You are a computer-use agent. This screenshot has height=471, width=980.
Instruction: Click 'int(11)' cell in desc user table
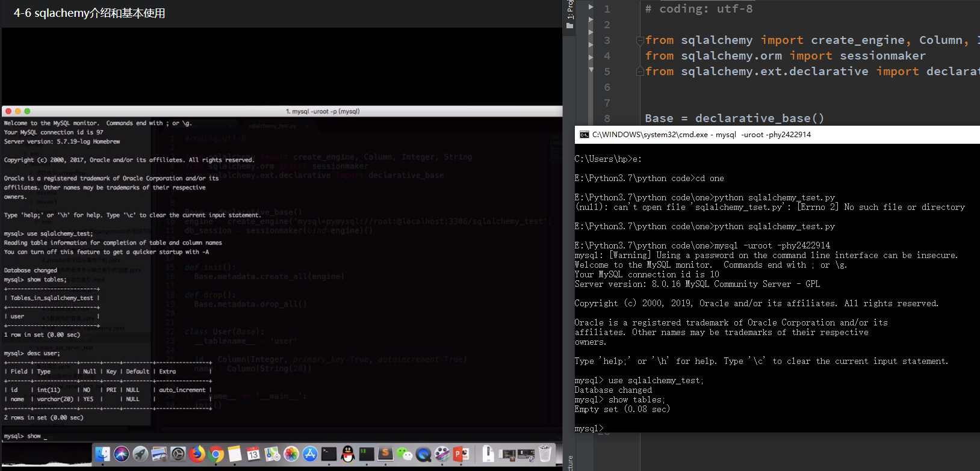tap(49, 390)
